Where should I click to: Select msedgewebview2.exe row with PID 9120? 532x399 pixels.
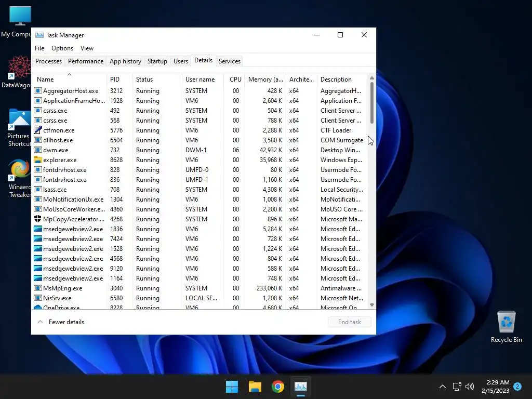[x=200, y=269]
